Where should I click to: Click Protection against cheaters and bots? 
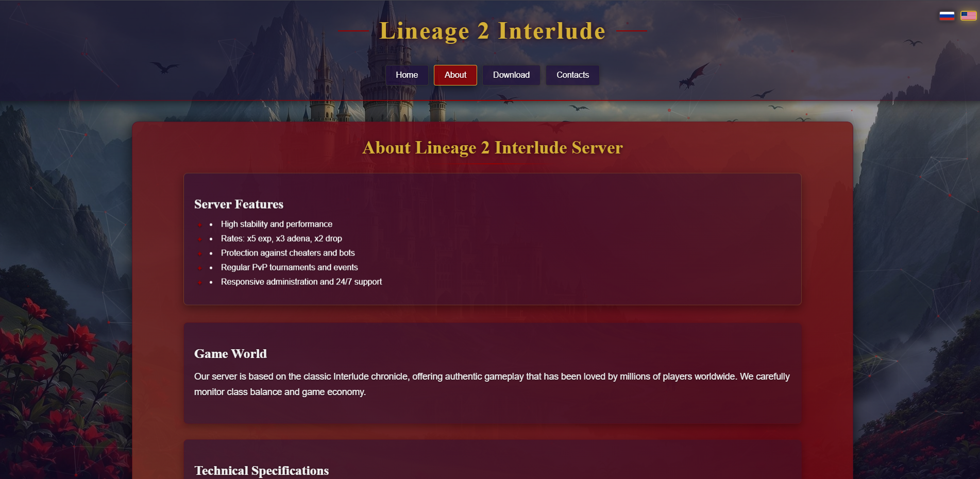pyautogui.click(x=288, y=253)
